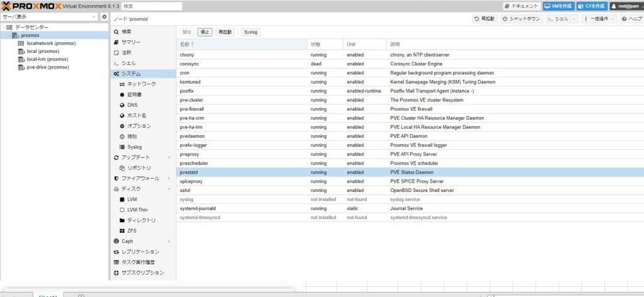Screen dimensions: 644x297
Task: Sort by 名前 column header
Action: [x=242, y=45]
